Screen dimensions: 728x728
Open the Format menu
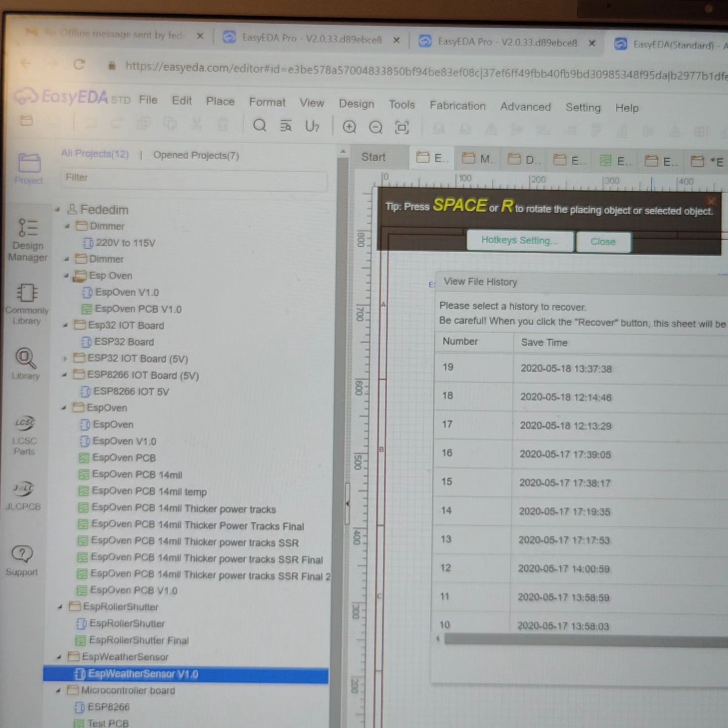(x=267, y=102)
